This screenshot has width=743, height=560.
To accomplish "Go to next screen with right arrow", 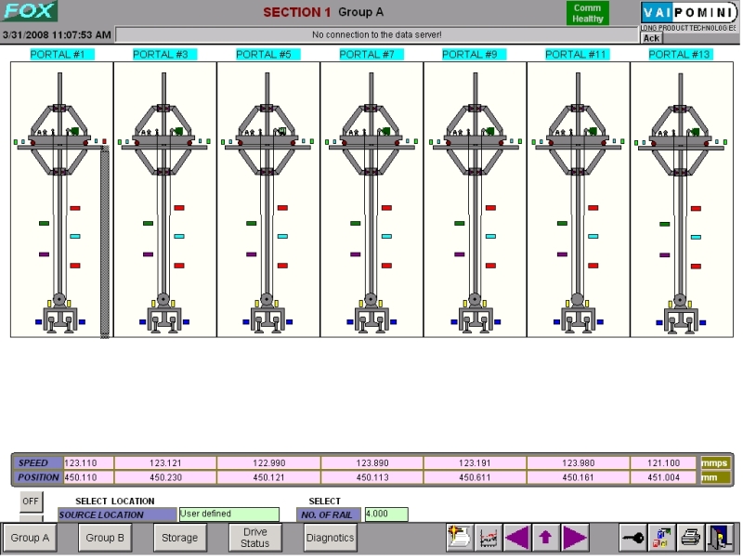I will click(x=575, y=538).
